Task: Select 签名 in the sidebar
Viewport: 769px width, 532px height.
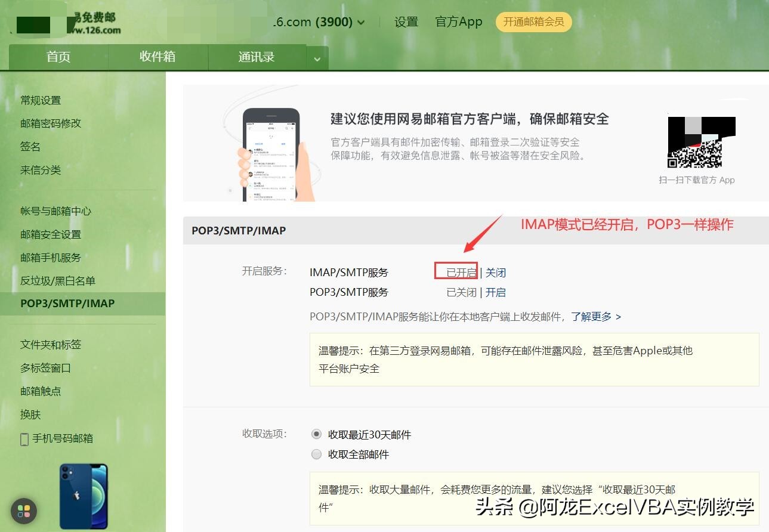Action: pos(30,146)
